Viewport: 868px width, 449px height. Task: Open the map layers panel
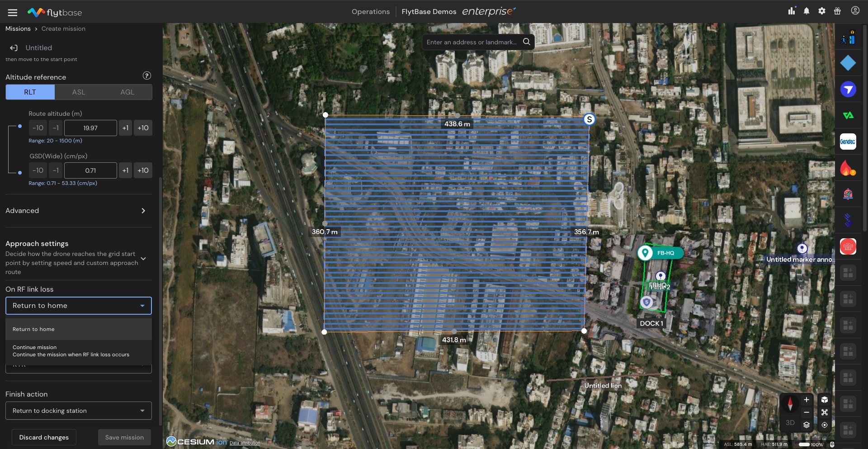click(806, 425)
